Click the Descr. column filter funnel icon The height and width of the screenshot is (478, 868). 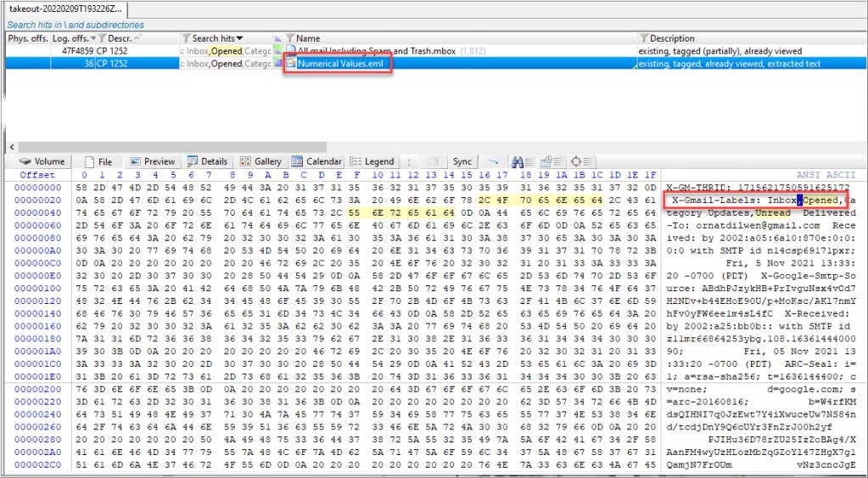tap(103, 38)
